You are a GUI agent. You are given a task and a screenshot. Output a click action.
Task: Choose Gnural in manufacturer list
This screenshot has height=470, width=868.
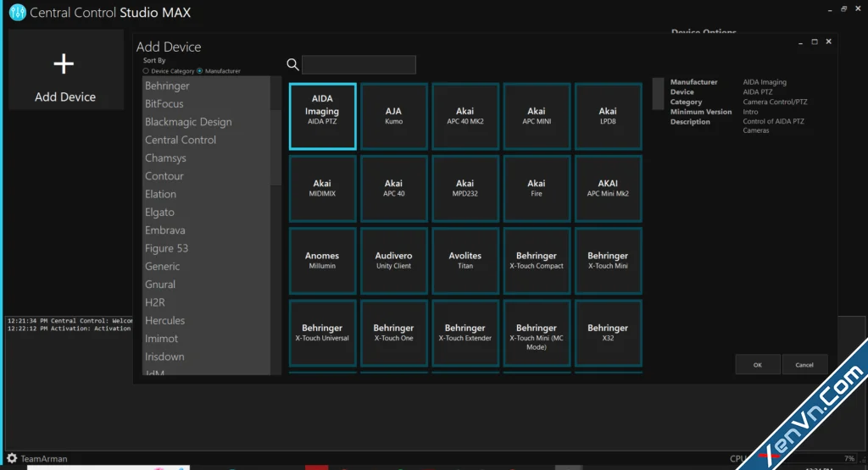point(206,285)
